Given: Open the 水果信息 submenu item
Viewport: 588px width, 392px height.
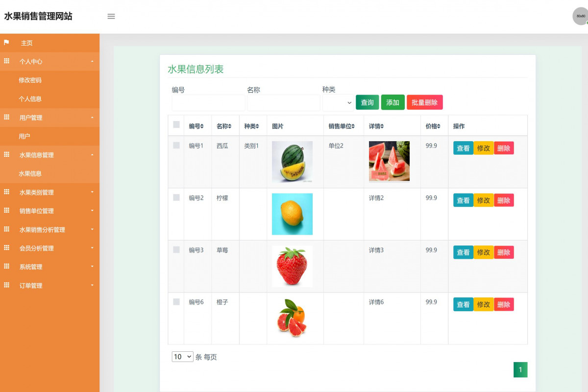Looking at the screenshot, I should (30, 173).
